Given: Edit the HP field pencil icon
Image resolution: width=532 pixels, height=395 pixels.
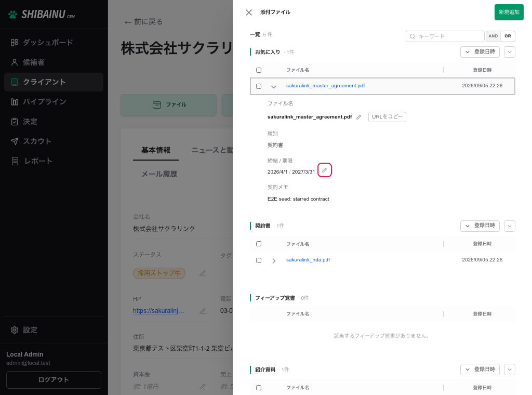Looking at the screenshot, I should click(203, 311).
